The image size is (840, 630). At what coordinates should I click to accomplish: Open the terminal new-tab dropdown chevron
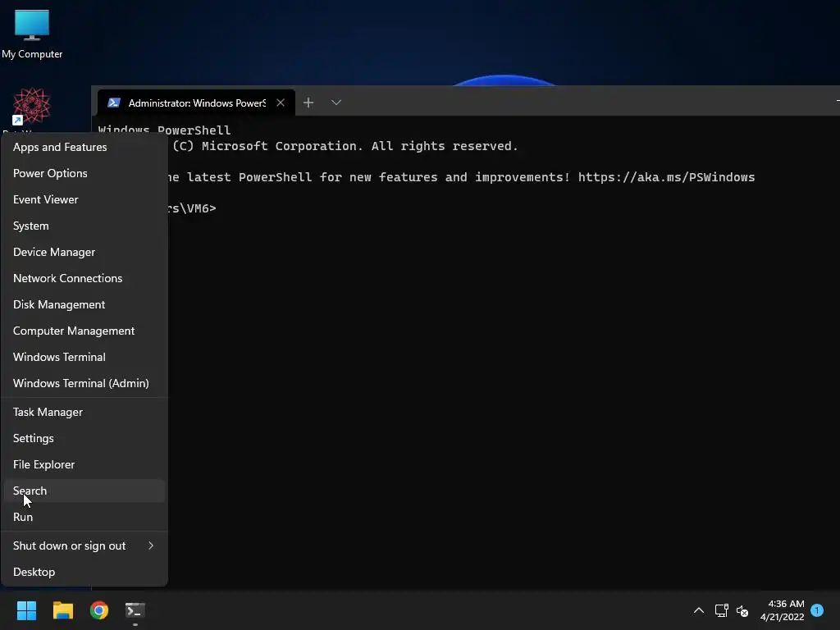(336, 103)
